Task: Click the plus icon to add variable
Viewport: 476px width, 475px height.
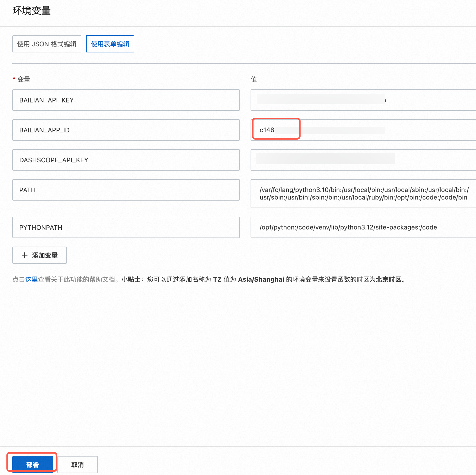Action: tap(25, 255)
